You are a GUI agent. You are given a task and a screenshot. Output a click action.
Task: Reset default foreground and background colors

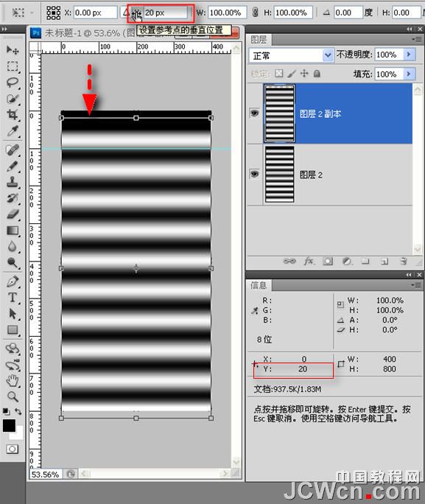[x=5, y=411]
